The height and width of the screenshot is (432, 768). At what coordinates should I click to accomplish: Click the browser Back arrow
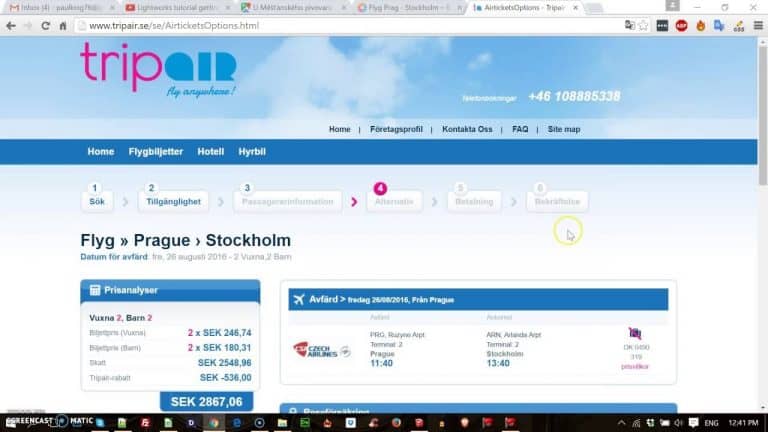[x=11, y=26]
